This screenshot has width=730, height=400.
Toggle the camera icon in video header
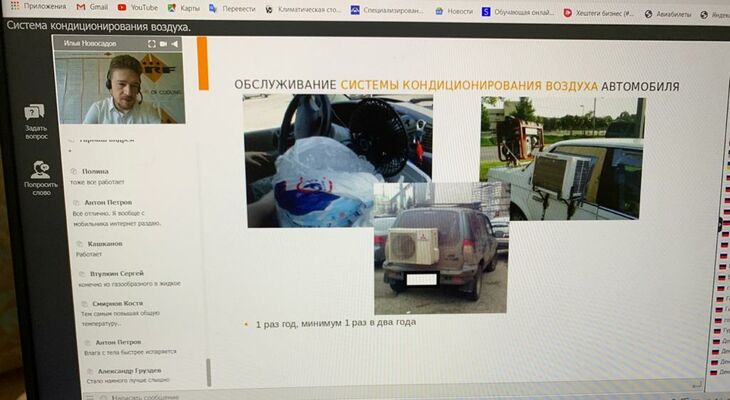pyautogui.click(x=163, y=44)
